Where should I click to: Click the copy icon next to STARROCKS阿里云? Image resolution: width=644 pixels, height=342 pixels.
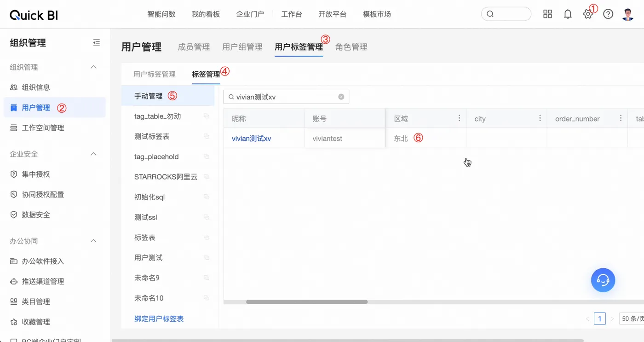pyautogui.click(x=206, y=177)
